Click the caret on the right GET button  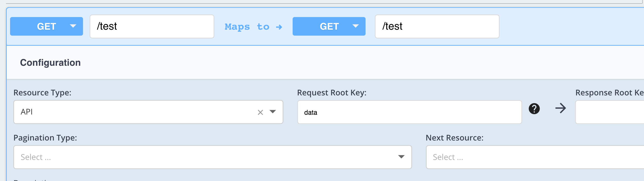pyautogui.click(x=355, y=26)
